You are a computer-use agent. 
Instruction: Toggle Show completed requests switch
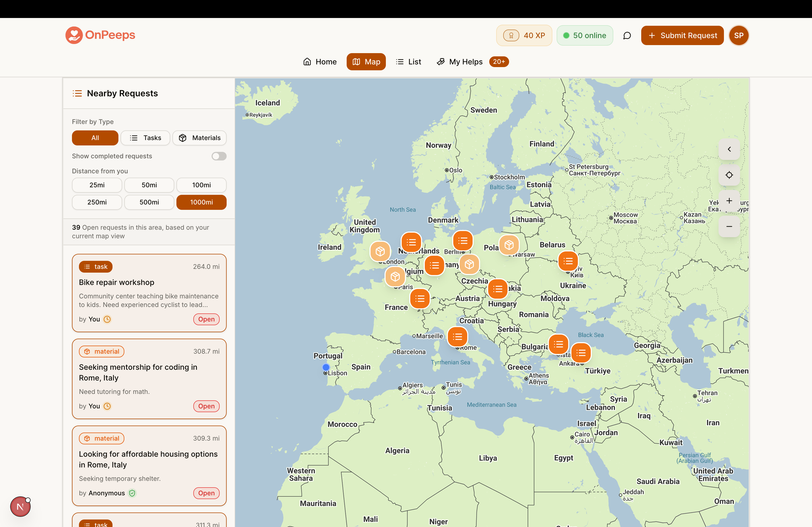pos(219,156)
